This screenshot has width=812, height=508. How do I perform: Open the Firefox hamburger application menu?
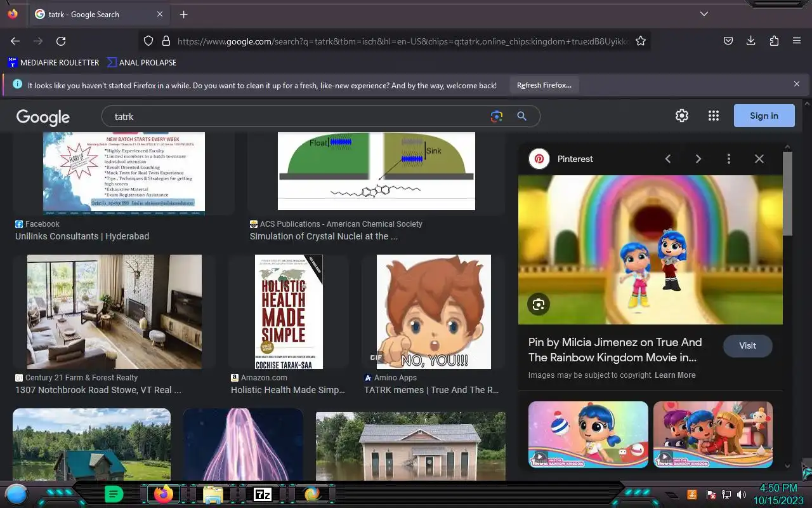[x=797, y=41]
